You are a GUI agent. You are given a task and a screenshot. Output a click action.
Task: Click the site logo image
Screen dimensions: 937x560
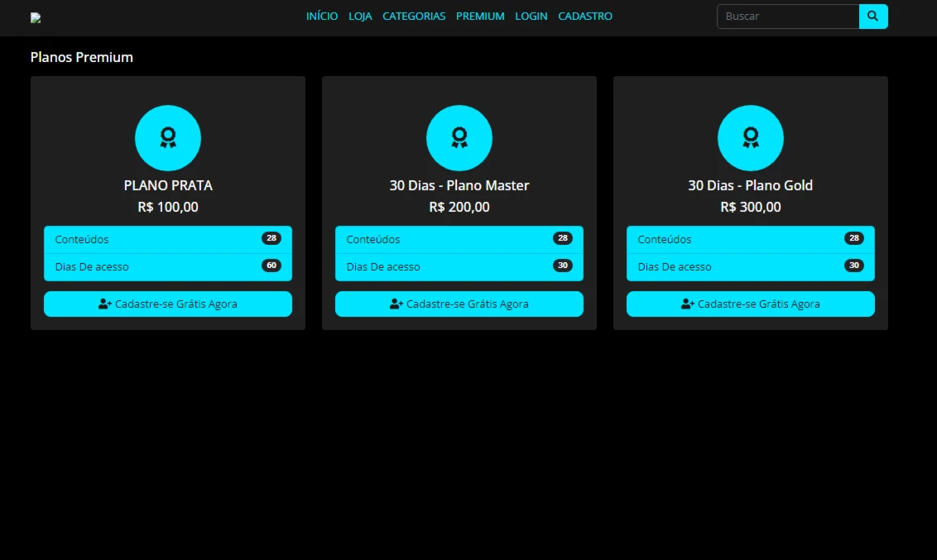(36, 17)
